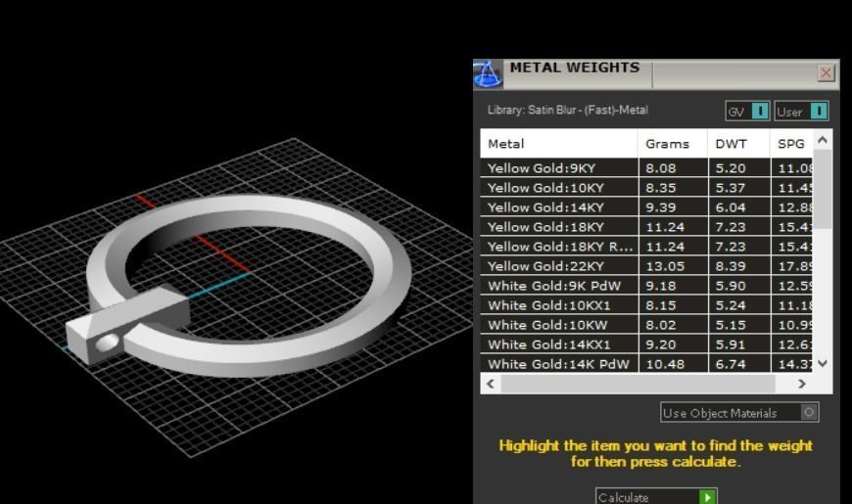Select the White Gold:14KX1 row
The image size is (852, 504).
point(646,344)
